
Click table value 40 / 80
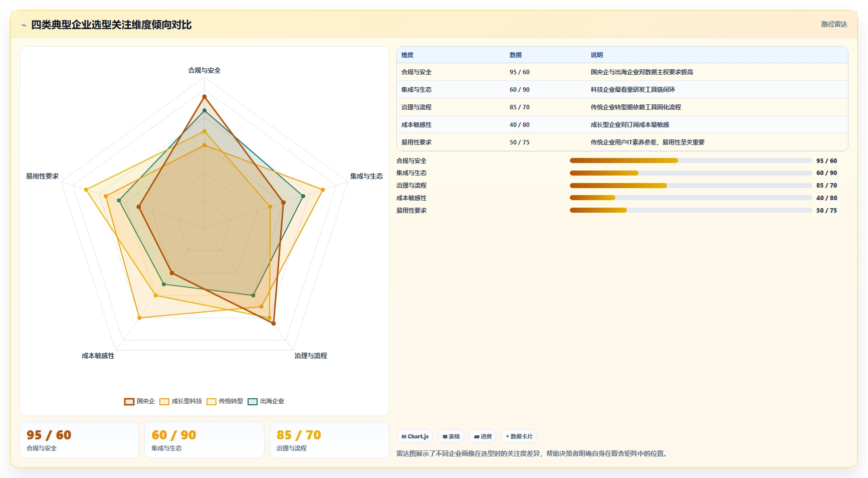coord(520,125)
